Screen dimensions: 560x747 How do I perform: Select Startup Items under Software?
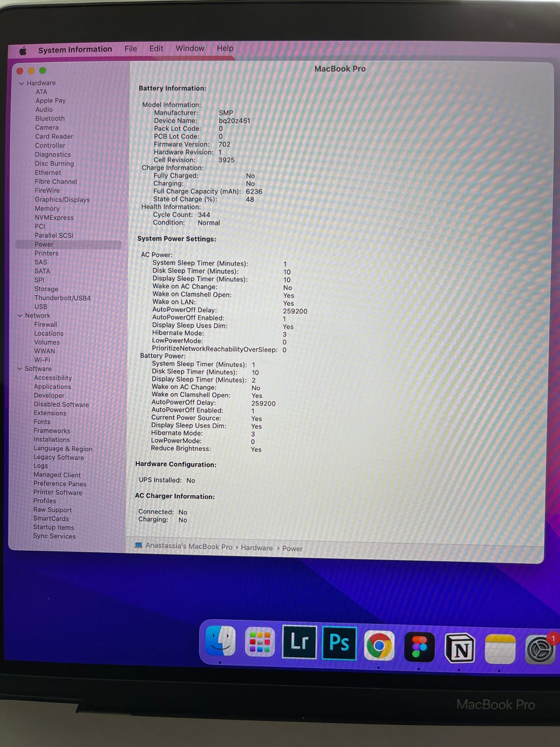point(54,527)
